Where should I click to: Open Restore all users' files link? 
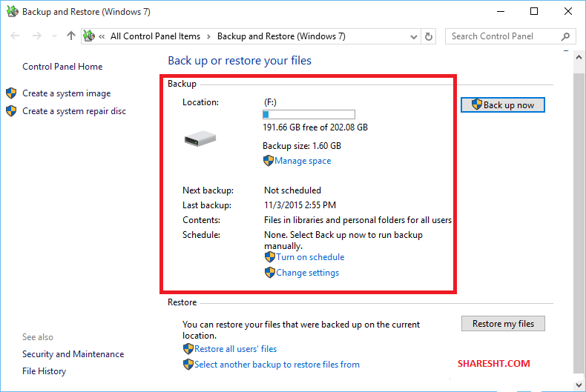tap(235, 349)
